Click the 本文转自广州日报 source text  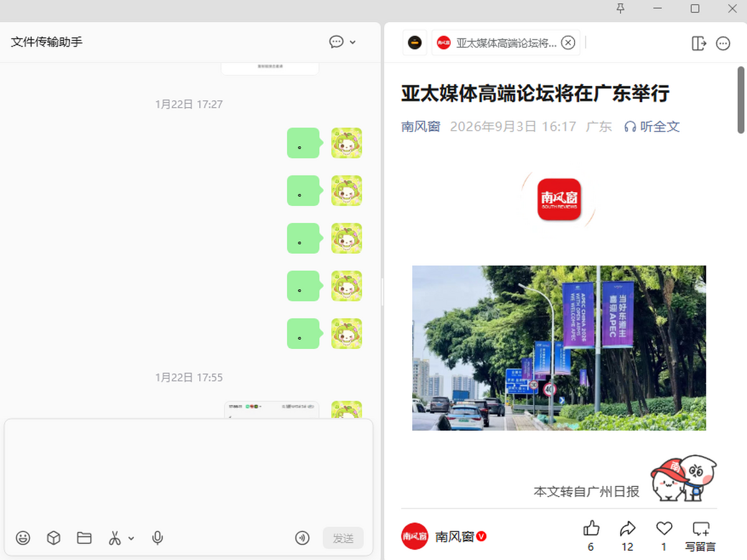point(586,492)
